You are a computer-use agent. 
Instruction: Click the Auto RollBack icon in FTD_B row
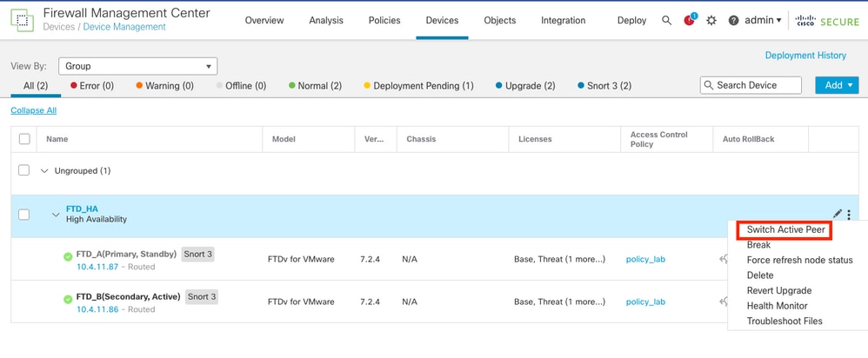(x=723, y=302)
